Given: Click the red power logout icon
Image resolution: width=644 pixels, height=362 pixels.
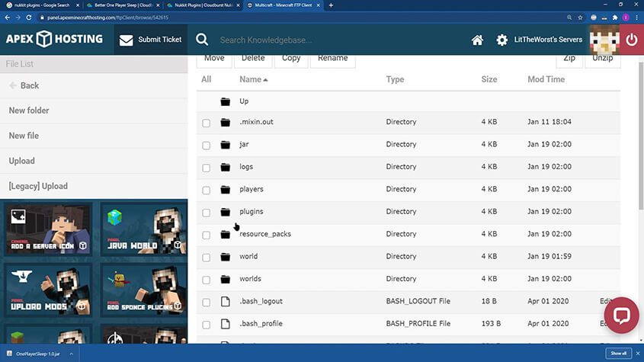Looking at the screenshot, I should pyautogui.click(x=632, y=40).
